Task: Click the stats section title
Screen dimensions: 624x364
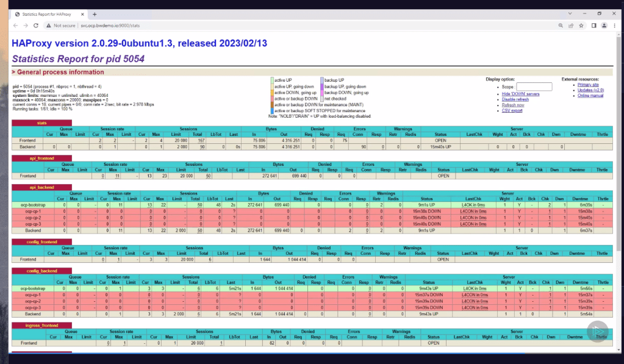Action: click(x=42, y=123)
